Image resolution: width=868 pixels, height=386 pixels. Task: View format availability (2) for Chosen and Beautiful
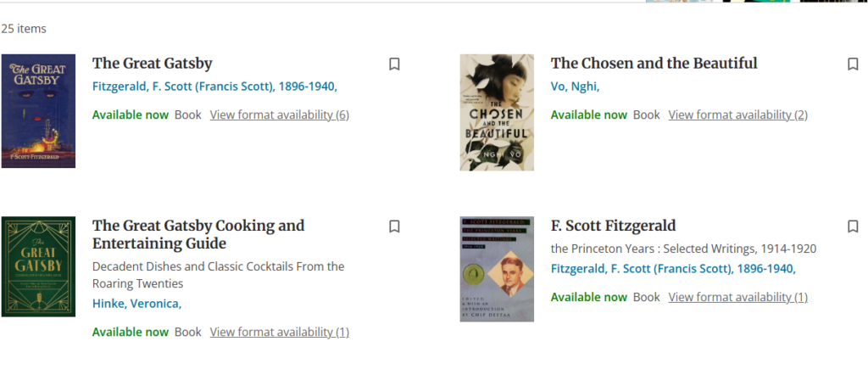[x=737, y=115]
